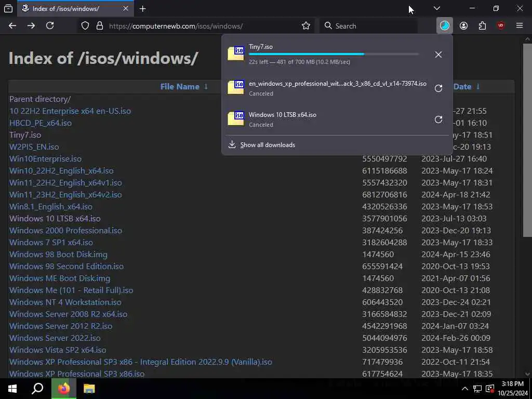Open the network tray icon
The image size is (532, 399).
[477, 389]
